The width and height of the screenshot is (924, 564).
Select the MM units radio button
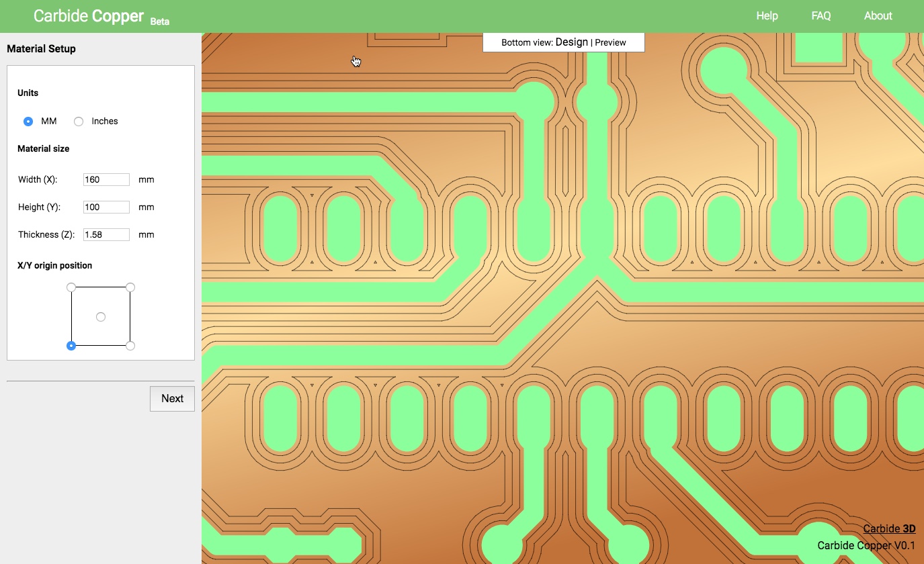[x=28, y=122]
